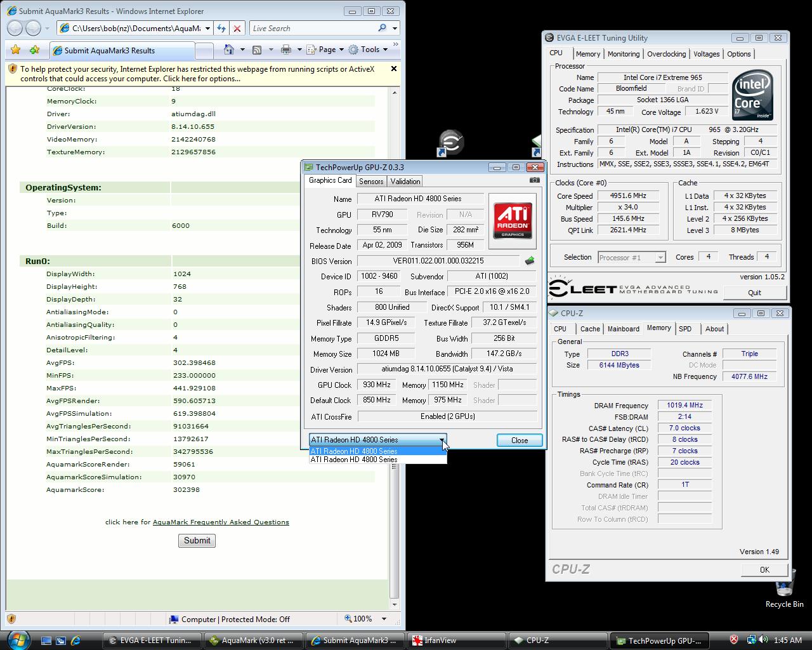Screen dimensions: 812x650
Task: Click the red security shield tray icon
Action: tap(734, 640)
